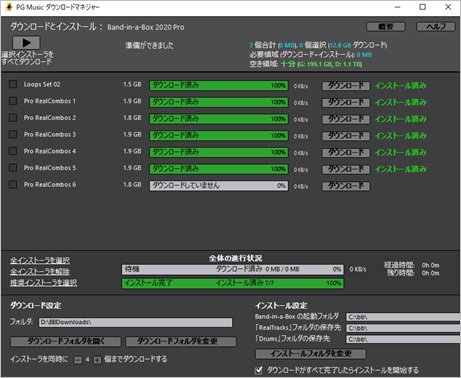Image resolution: width=461 pixels, height=378 pixels.
Task: Click overall download progress bar showing 待機
Action: 233,269
